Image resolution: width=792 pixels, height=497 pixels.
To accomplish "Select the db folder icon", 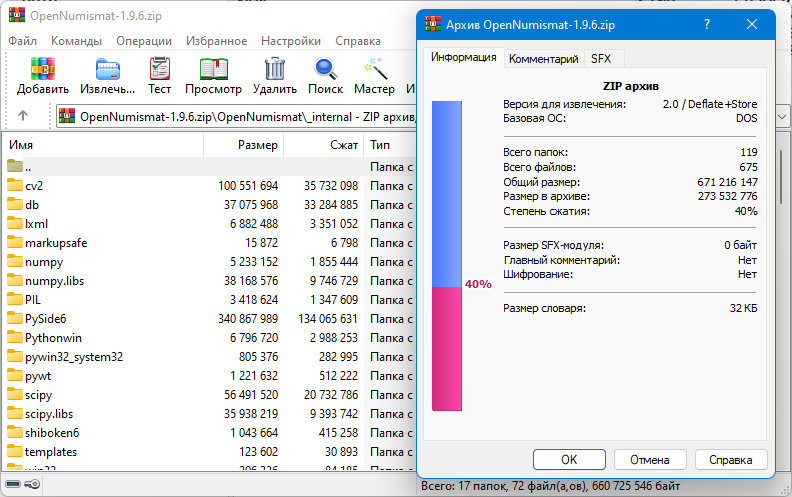I will (x=15, y=205).
